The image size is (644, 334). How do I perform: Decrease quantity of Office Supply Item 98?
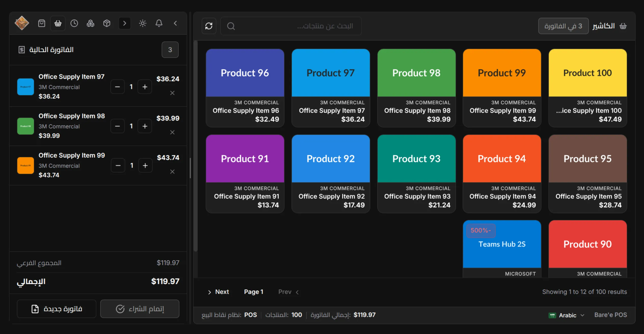coord(117,126)
